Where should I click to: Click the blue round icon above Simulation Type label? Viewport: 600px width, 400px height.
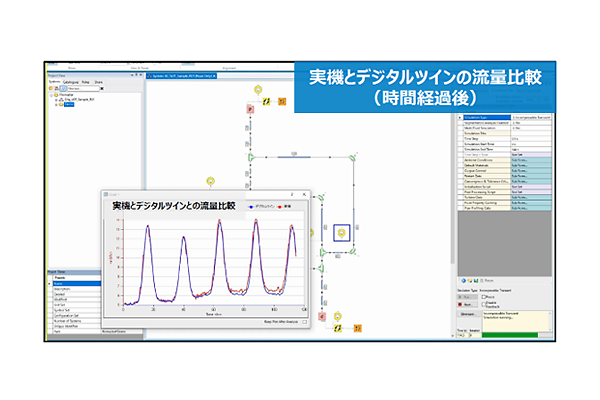pyautogui.click(x=464, y=281)
